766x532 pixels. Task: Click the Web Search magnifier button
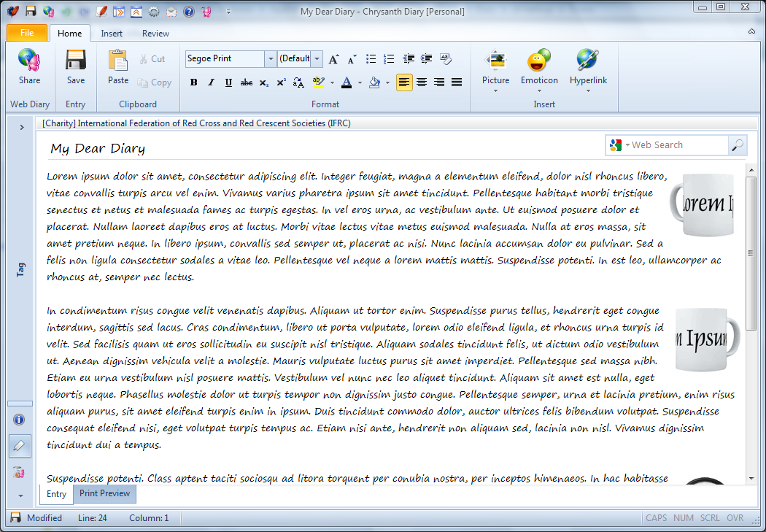coord(737,145)
